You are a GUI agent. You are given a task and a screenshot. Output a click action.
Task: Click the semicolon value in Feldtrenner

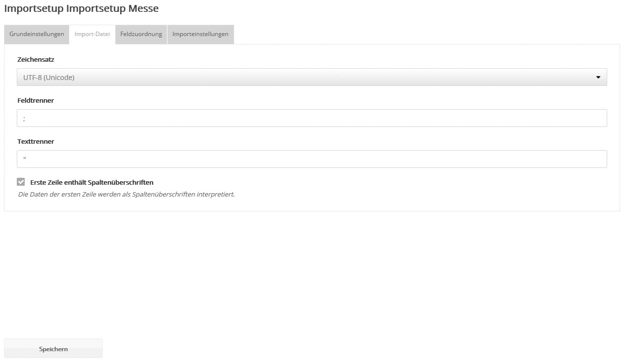[24, 119]
